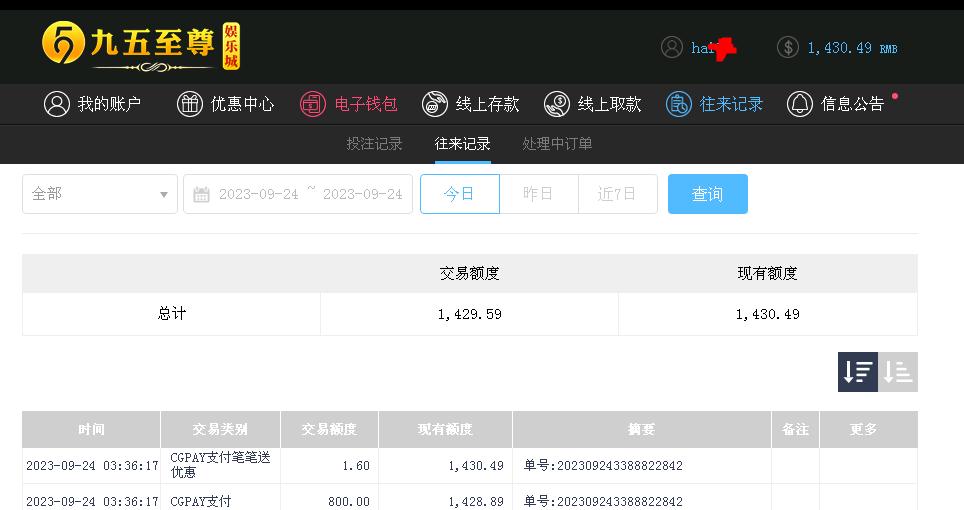Click the 九五至尊 site logo
This screenshot has height=510, width=964.
141,46
